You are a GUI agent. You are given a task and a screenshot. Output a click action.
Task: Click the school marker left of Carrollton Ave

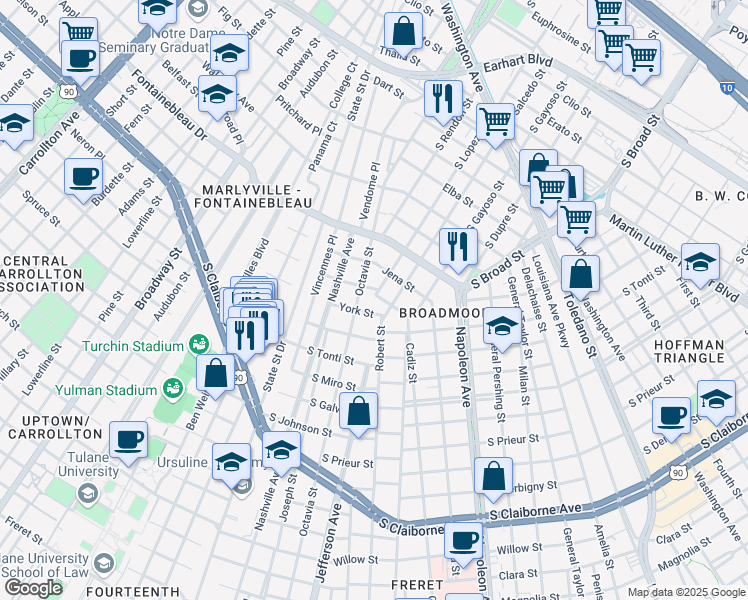point(15,126)
